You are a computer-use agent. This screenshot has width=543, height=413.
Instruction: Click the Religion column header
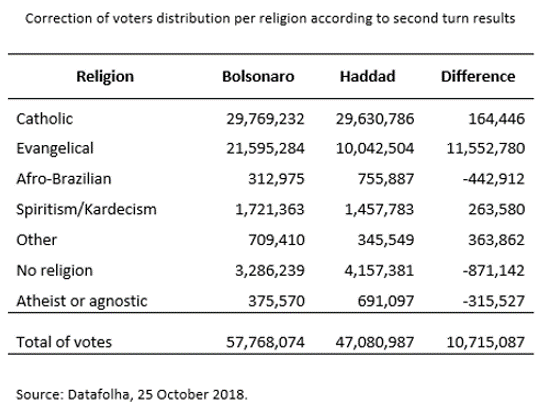(x=105, y=77)
